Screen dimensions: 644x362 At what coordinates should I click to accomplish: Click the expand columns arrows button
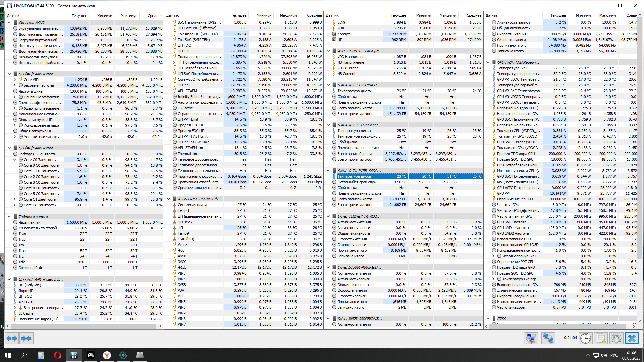click(12, 338)
